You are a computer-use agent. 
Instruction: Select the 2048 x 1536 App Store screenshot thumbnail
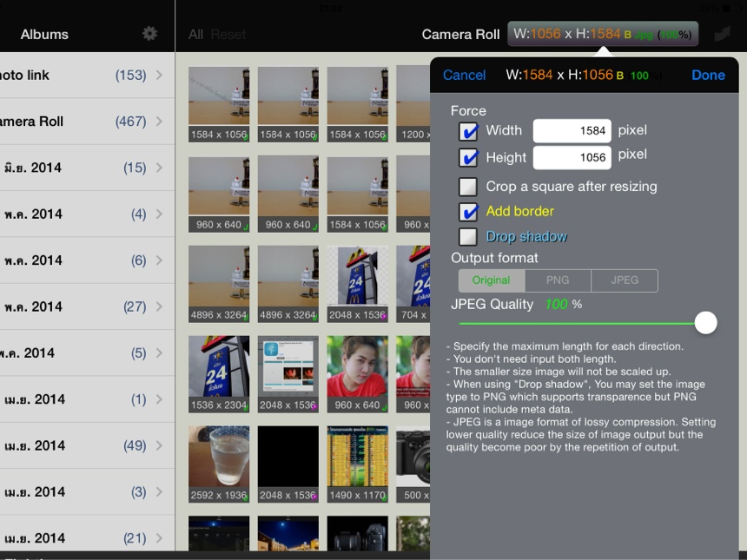pyautogui.click(x=288, y=374)
